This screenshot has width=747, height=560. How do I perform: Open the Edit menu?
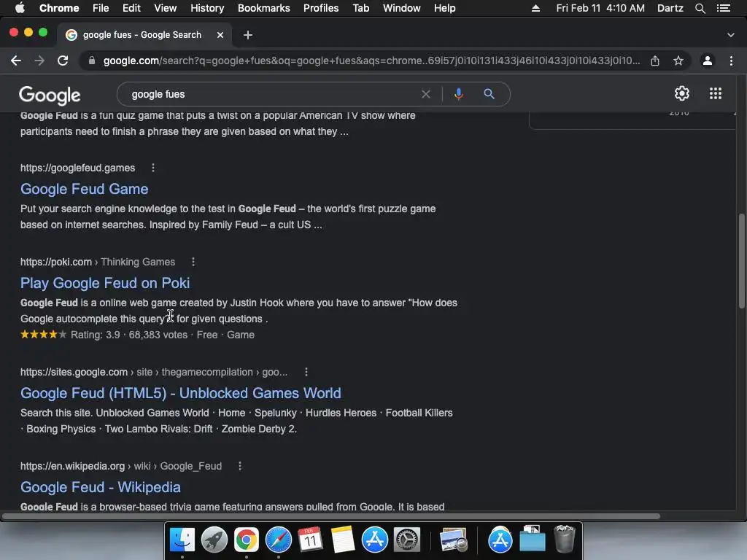[131, 8]
